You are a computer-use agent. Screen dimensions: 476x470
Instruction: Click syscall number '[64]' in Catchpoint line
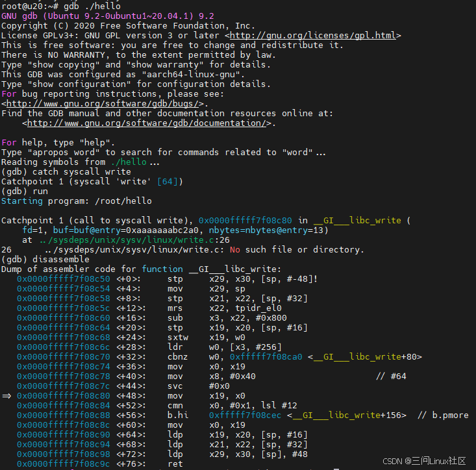click(168, 182)
